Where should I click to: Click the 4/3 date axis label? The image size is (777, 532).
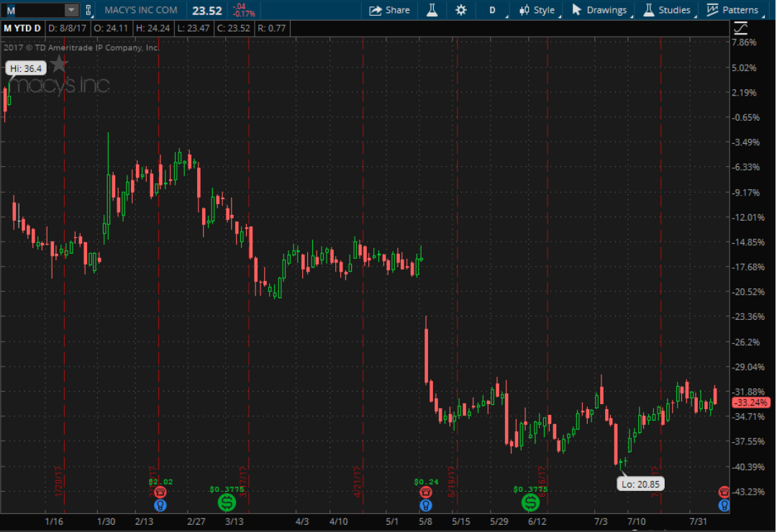tap(301, 522)
